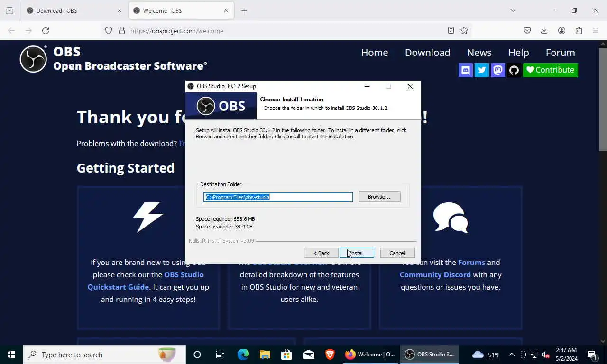Open Task View on the taskbar

click(220, 355)
